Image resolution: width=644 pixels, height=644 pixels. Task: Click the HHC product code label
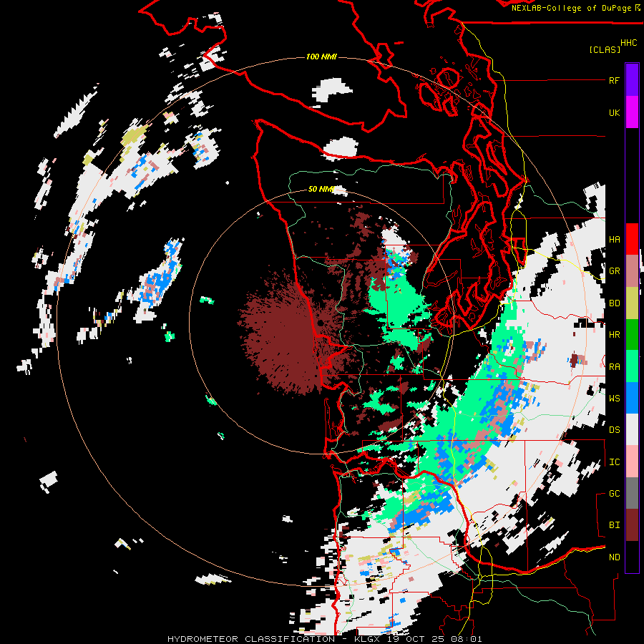pyautogui.click(x=629, y=42)
